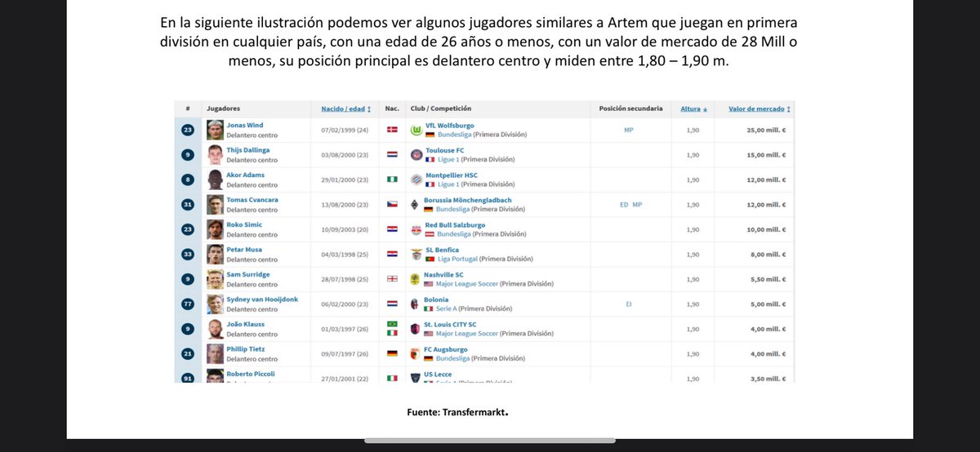Click Nigeria flag in Akor Adams row
The width and height of the screenshot is (980, 452).
[x=391, y=179]
